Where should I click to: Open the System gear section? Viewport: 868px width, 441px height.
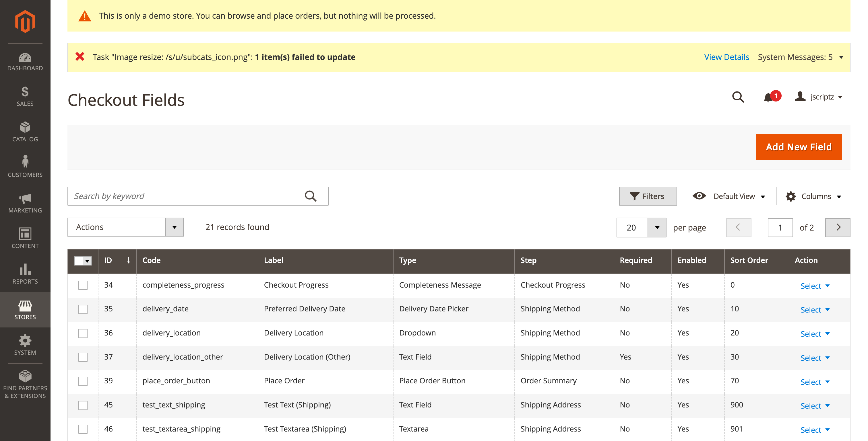tap(25, 341)
